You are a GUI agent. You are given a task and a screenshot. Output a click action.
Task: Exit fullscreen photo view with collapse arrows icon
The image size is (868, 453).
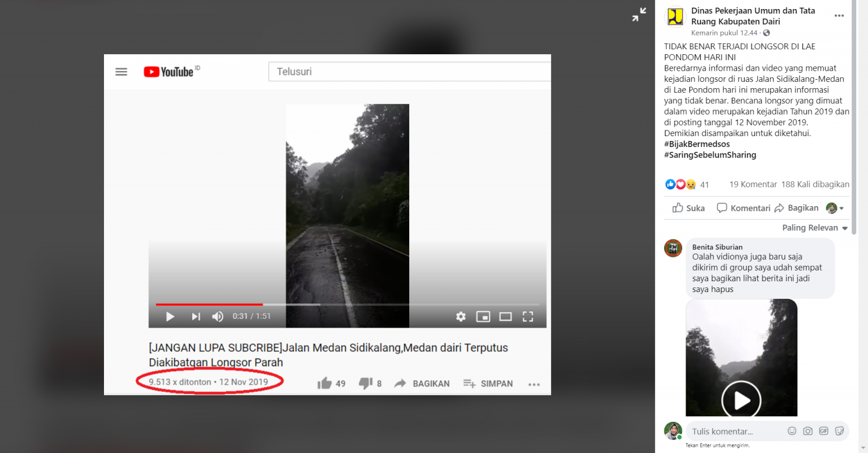(639, 15)
